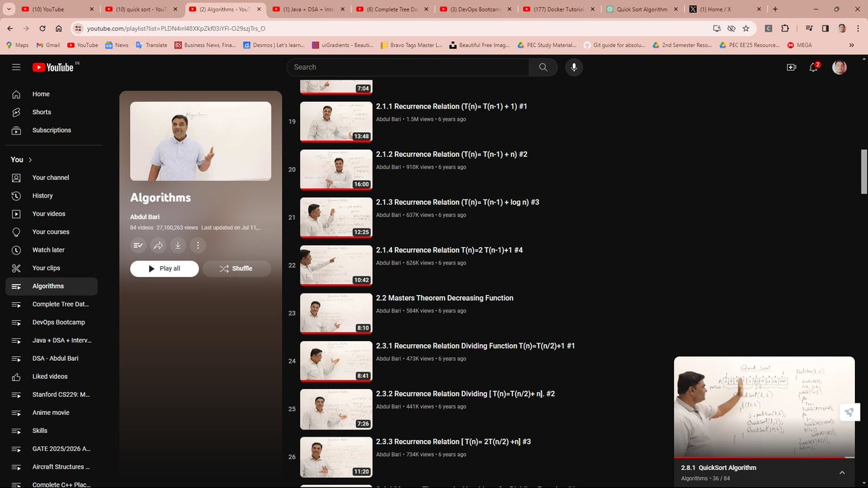Click the page vertical scrollbar thumb
Image resolution: width=868 pixels, height=488 pixels.
click(x=863, y=172)
